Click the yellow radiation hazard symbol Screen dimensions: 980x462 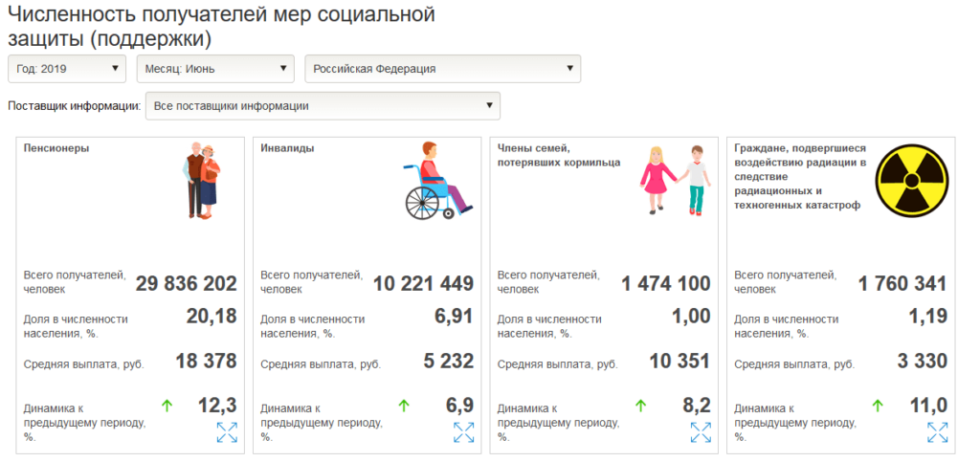[913, 179]
